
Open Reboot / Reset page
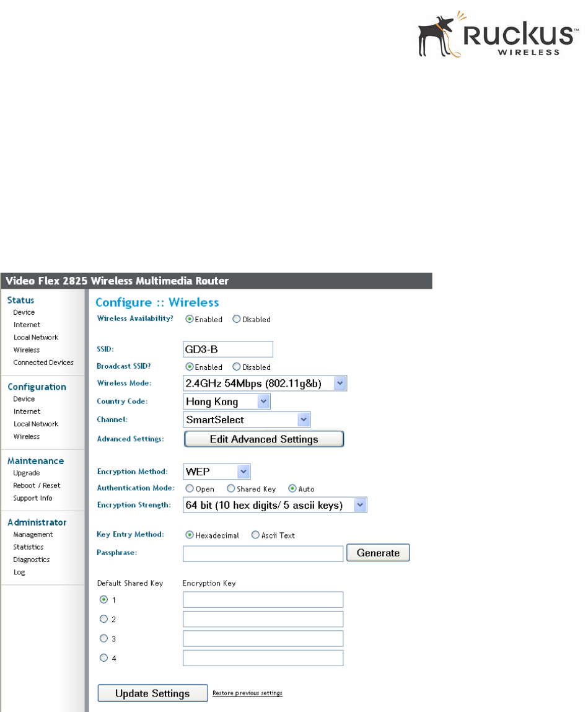coord(37,485)
